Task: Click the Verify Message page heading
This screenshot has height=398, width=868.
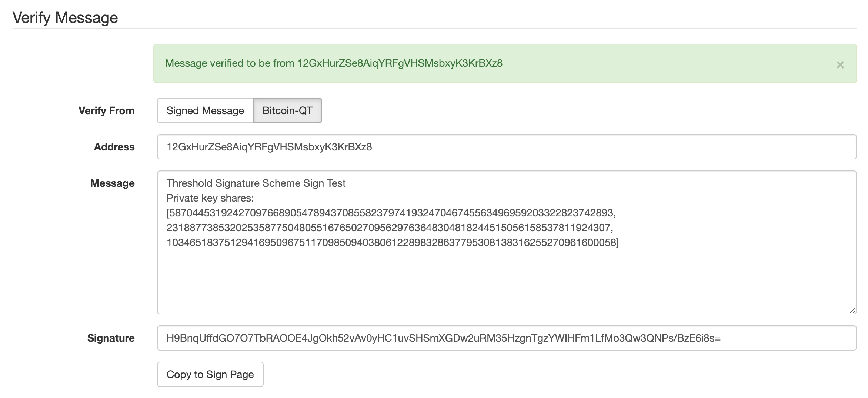Action: [x=65, y=18]
